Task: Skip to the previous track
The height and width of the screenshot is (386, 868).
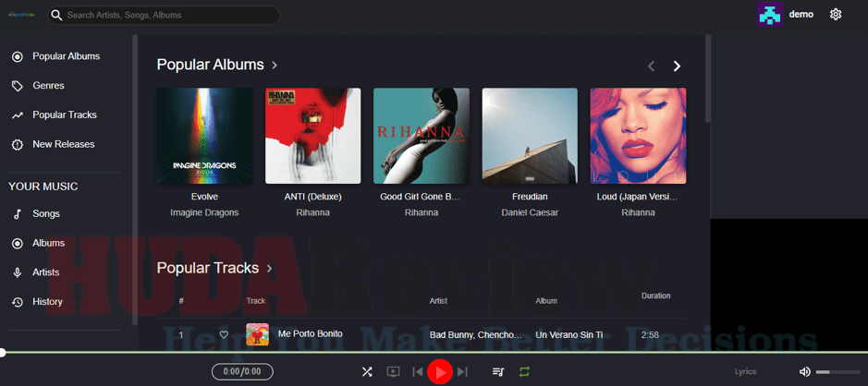Action: [418, 372]
